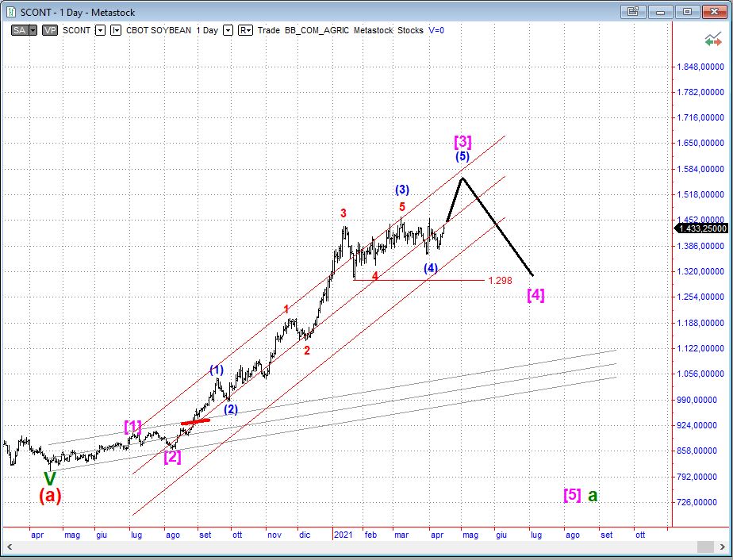Select the thick red breakout line marker
The image size is (733, 560).
pos(195,422)
